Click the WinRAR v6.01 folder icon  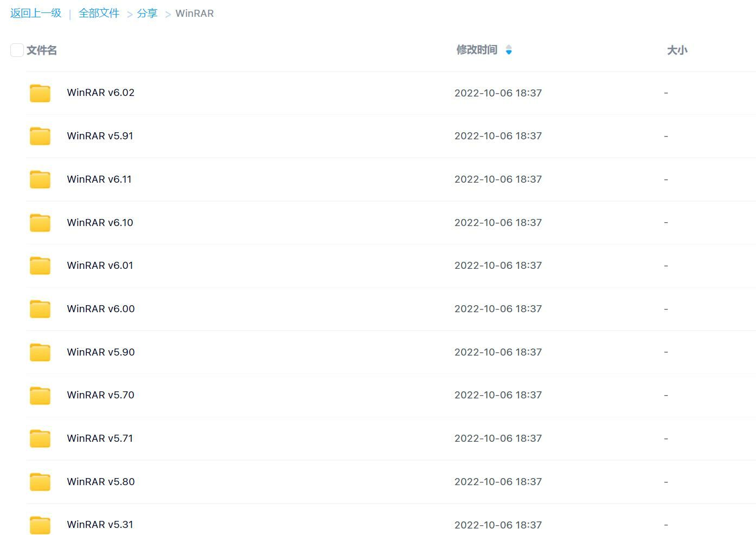[40, 266]
